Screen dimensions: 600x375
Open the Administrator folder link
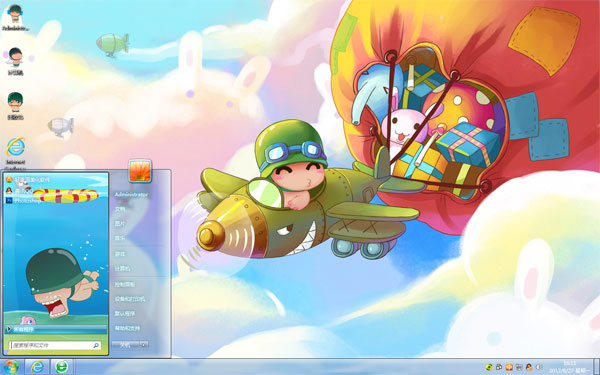tap(131, 194)
